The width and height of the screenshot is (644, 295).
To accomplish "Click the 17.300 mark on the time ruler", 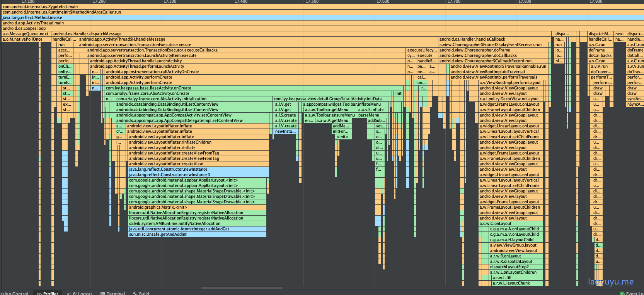I will click(170, 2).
